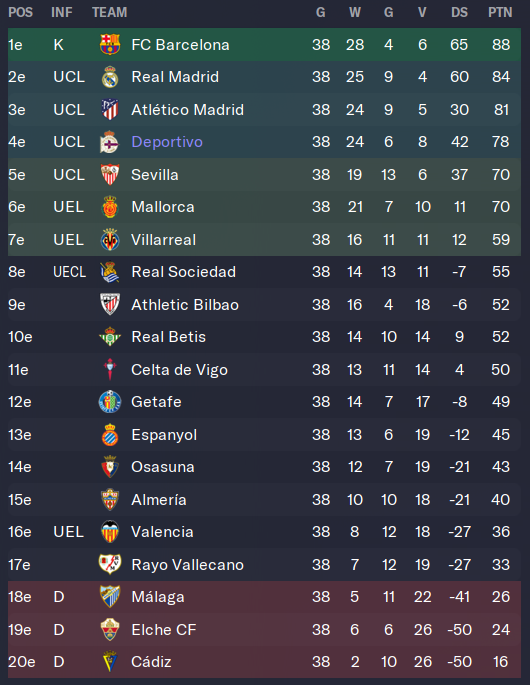Click the Getafe blue round badge
This screenshot has width=530, height=685.
pyautogui.click(x=110, y=402)
